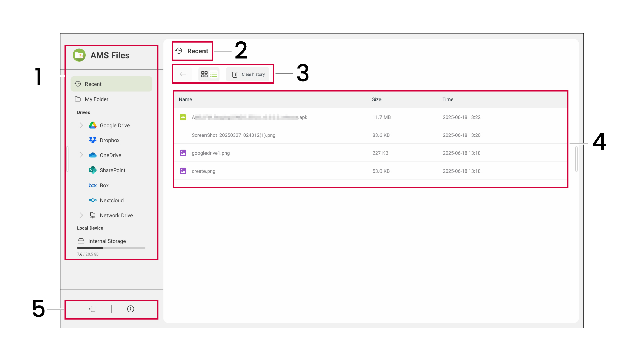Screen dimensions: 644x362
Task: Open the Recent section in sidebar
Action: (93, 84)
